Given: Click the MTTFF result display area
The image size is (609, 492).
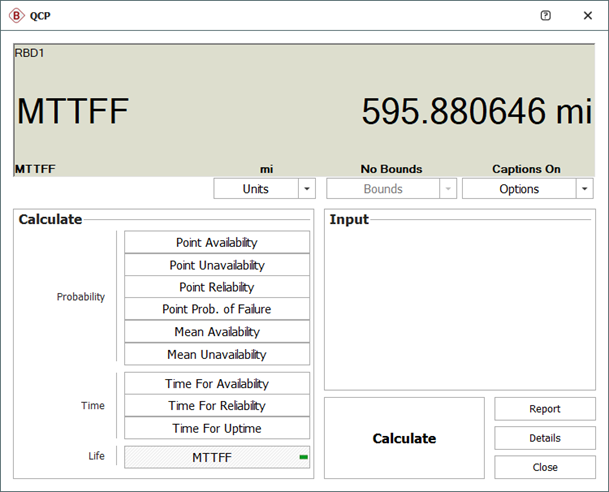Looking at the screenshot, I should tap(304, 110).
